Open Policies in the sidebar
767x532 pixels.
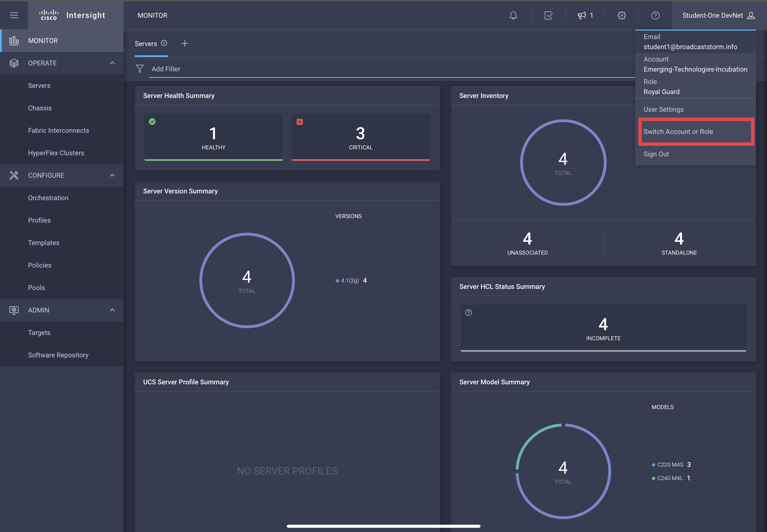[x=62, y=265]
